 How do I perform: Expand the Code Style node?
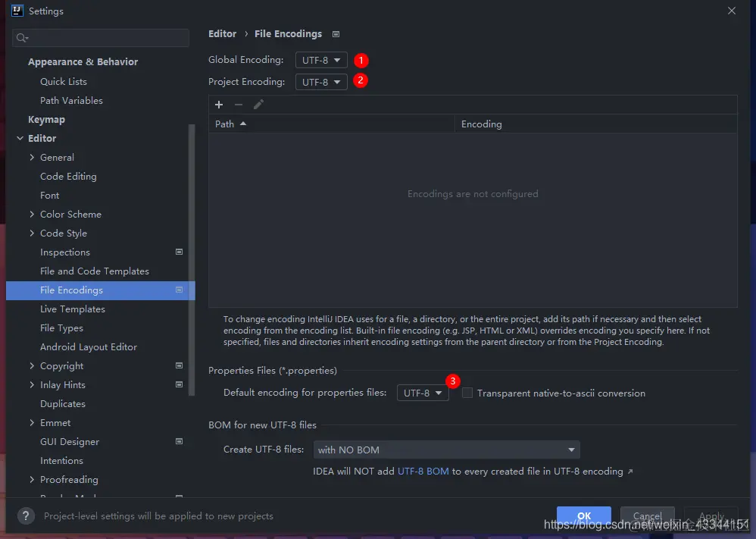tap(32, 233)
